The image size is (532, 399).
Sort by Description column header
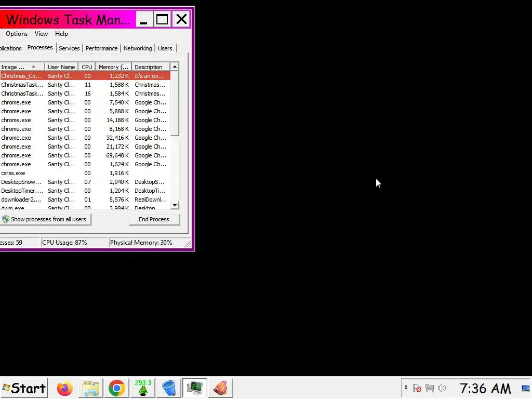(151, 67)
